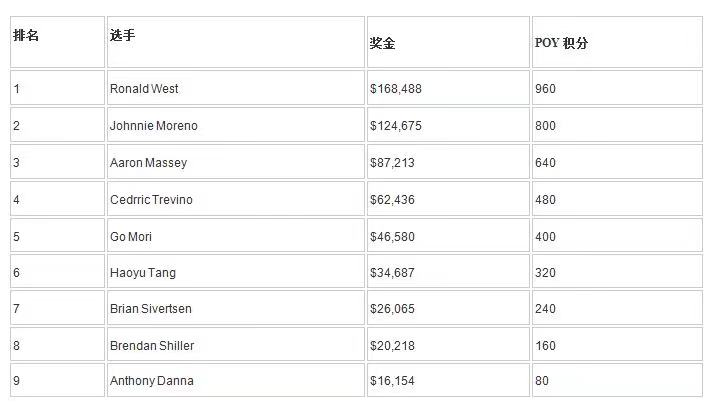Click the Brendan Shiller player cell
The width and height of the screenshot is (711, 415).
click(236, 345)
